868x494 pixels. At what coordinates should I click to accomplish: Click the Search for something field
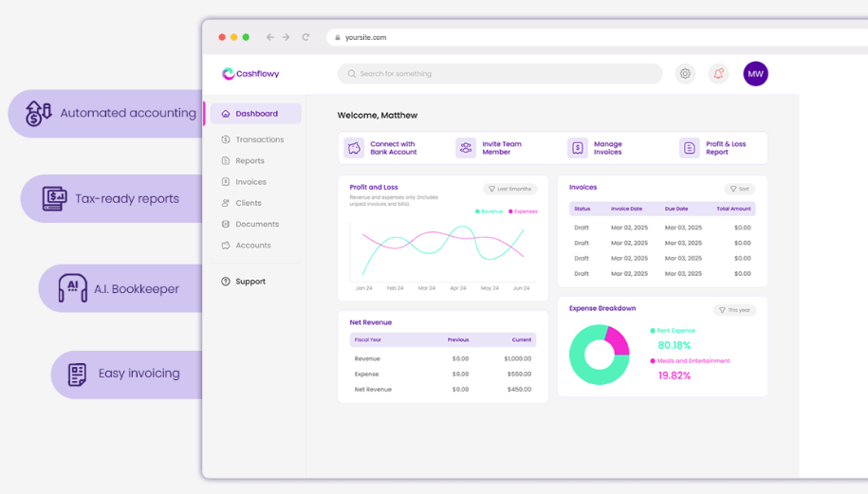pyautogui.click(x=500, y=74)
